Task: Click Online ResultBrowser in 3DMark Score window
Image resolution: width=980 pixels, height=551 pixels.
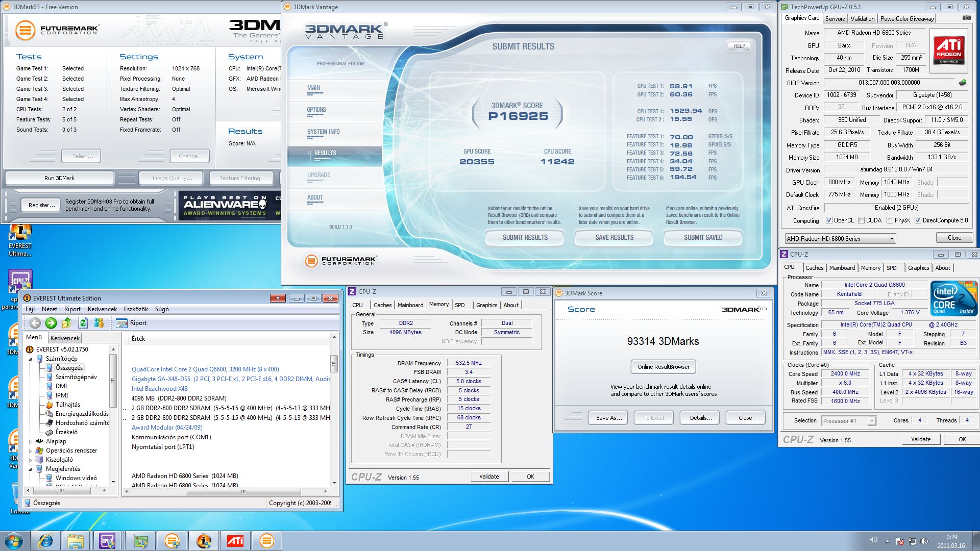Action: (663, 367)
